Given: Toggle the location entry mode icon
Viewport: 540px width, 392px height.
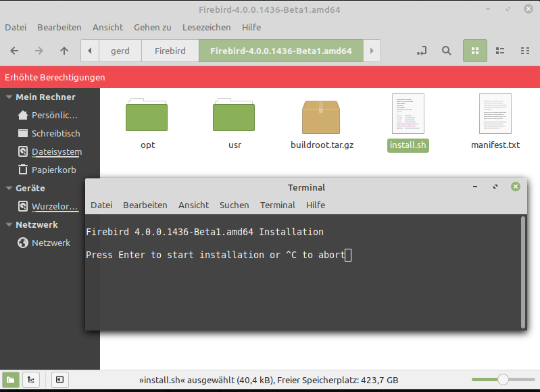Looking at the screenshot, I should point(422,51).
